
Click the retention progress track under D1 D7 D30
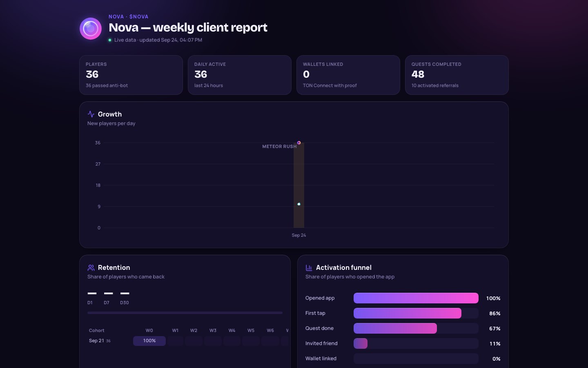click(185, 313)
